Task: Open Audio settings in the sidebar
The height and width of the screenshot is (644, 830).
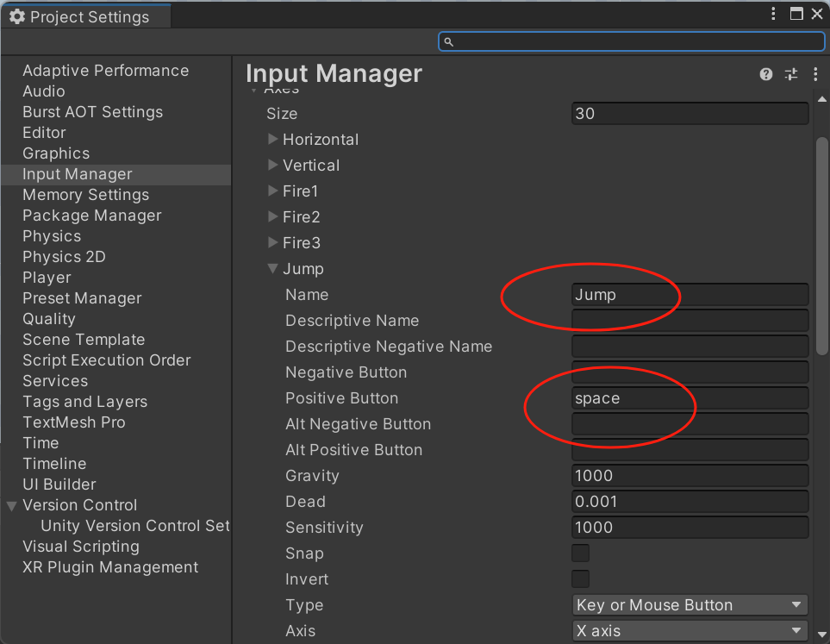Action: pos(44,91)
